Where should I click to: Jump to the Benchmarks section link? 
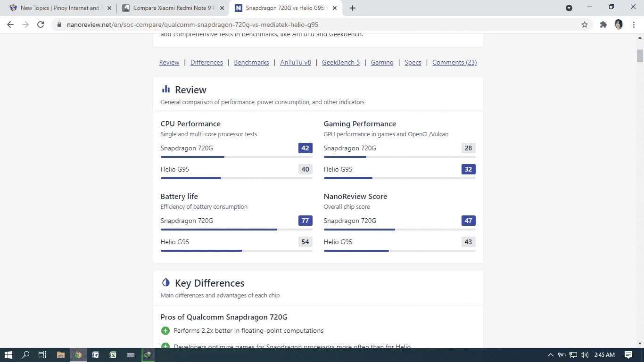251,62
